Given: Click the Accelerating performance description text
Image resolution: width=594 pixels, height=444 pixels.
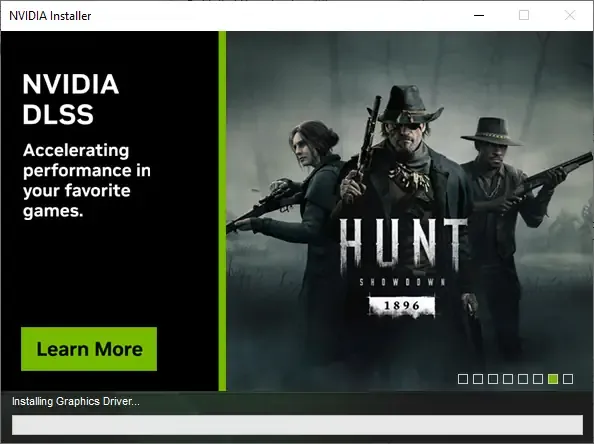Looking at the screenshot, I should point(87,180).
